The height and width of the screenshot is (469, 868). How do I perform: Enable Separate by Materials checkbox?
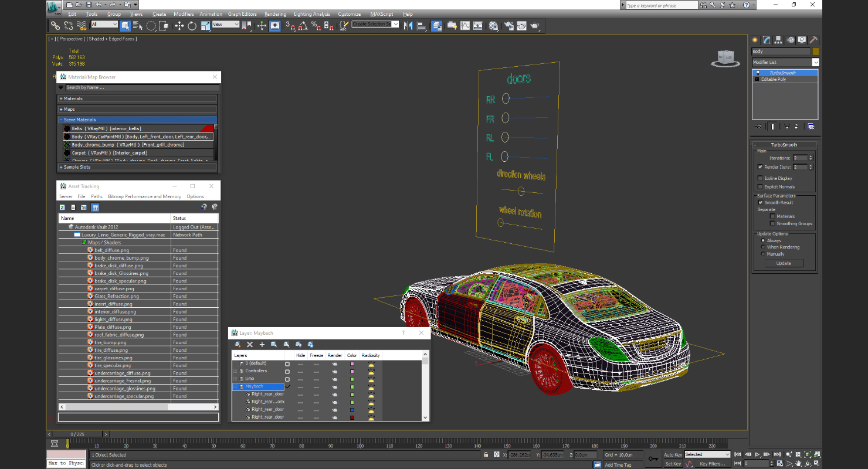pyautogui.click(x=772, y=216)
